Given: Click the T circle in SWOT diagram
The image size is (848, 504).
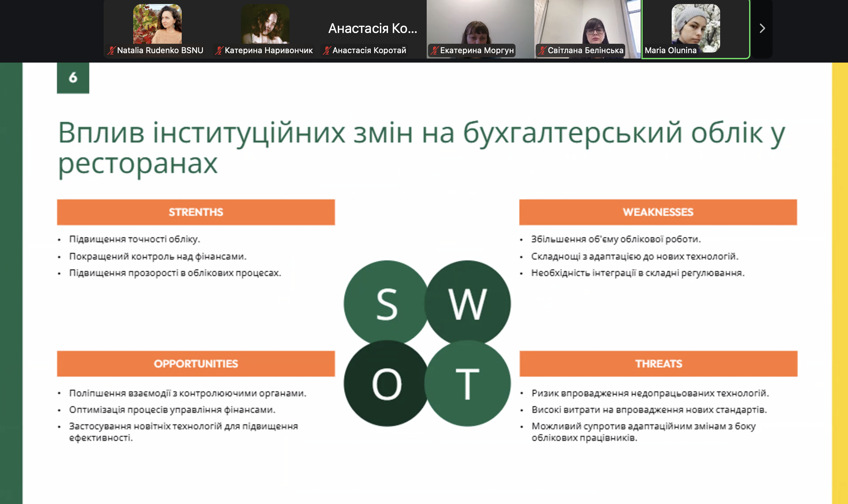Looking at the screenshot, I should click(x=468, y=384).
